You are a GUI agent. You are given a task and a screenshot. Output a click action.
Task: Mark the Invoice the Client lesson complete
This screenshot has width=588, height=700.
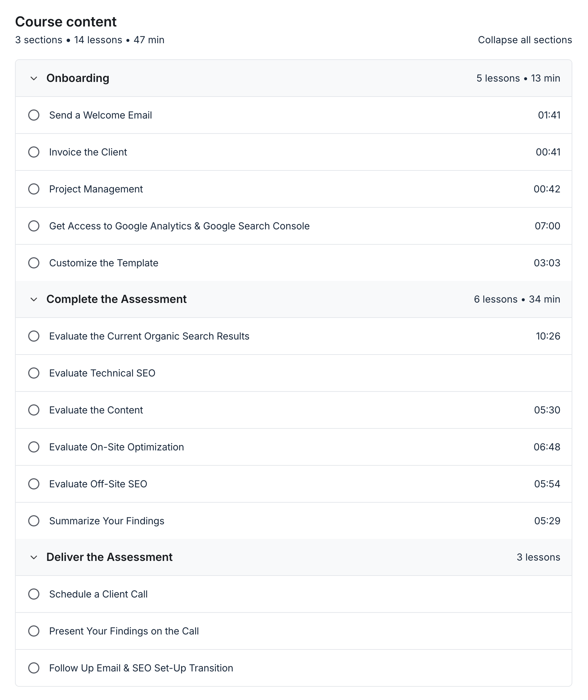tap(34, 152)
